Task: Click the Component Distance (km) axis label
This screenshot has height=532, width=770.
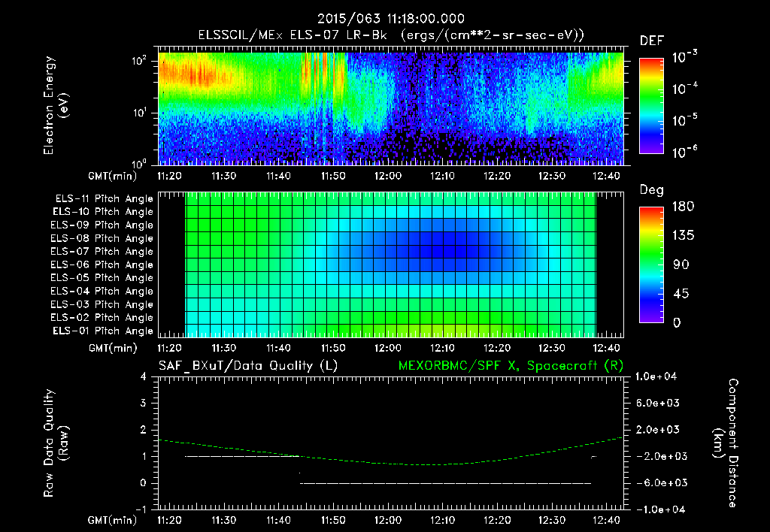Action: tap(726, 443)
